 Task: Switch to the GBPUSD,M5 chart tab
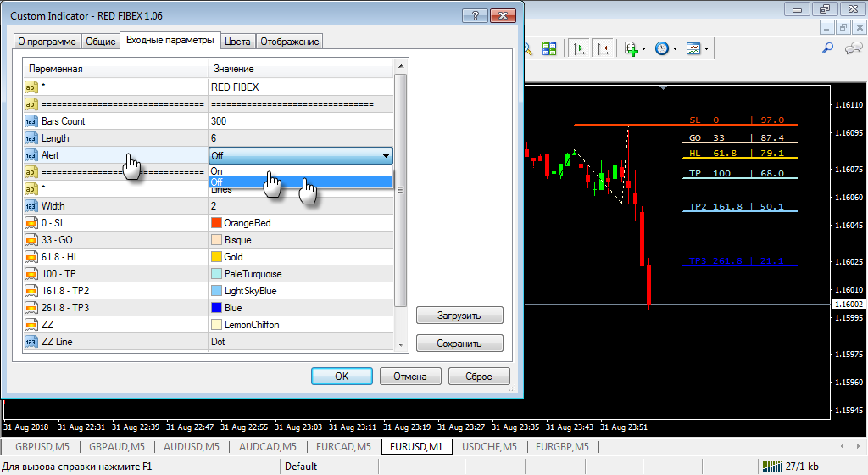coord(42,447)
